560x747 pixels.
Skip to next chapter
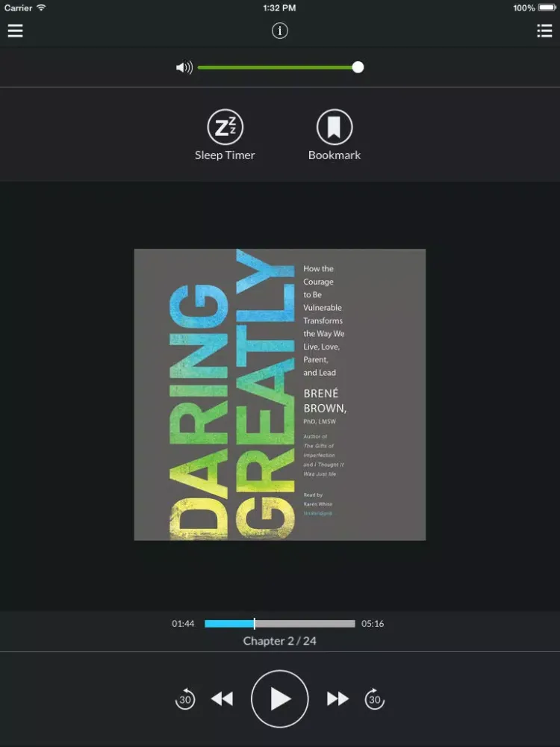point(337,699)
